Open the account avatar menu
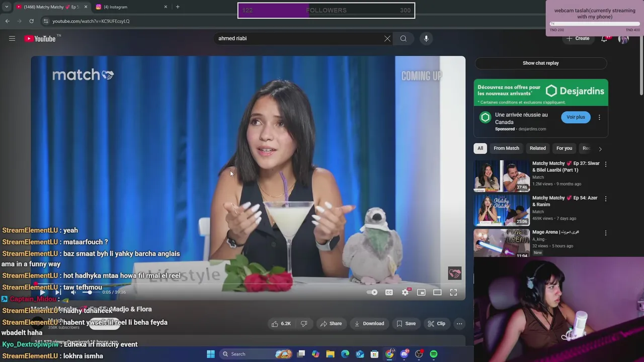 tap(623, 39)
